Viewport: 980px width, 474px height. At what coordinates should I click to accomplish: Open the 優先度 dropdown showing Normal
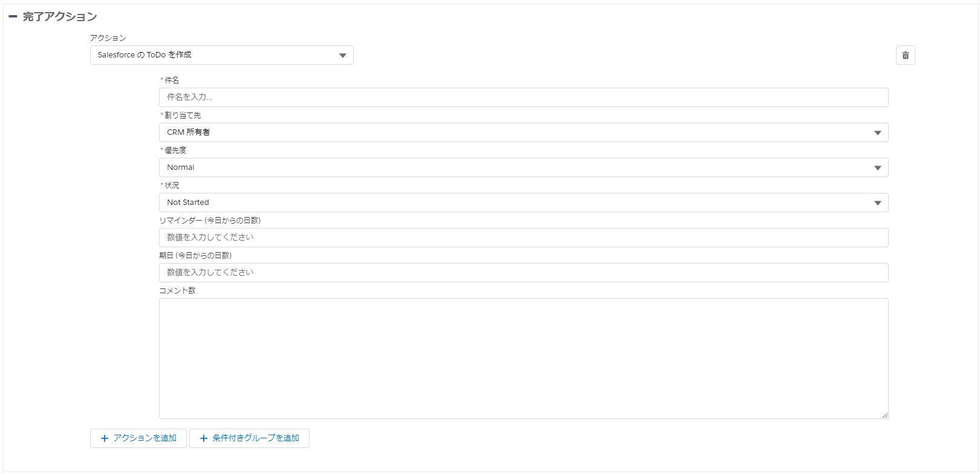click(x=524, y=167)
